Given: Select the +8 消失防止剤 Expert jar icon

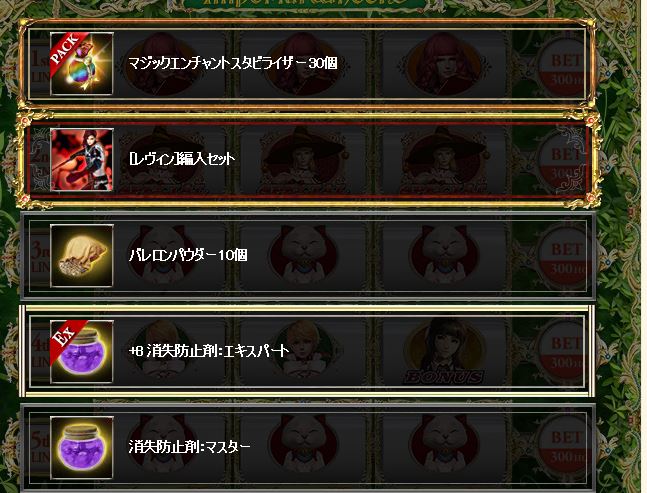Looking at the screenshot, I should (82, 351).
